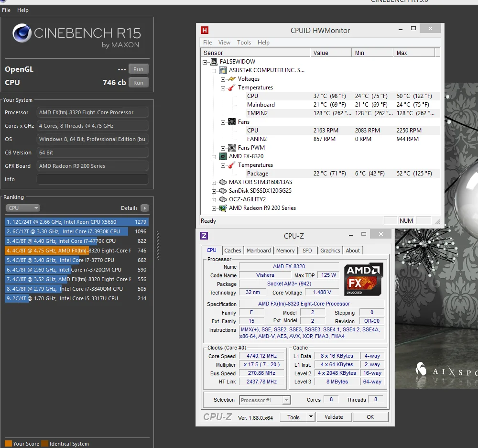The image size is (478, 448).
Task: Expand the MAXTOR STM3160813AS node
Action: pos(214,183)
